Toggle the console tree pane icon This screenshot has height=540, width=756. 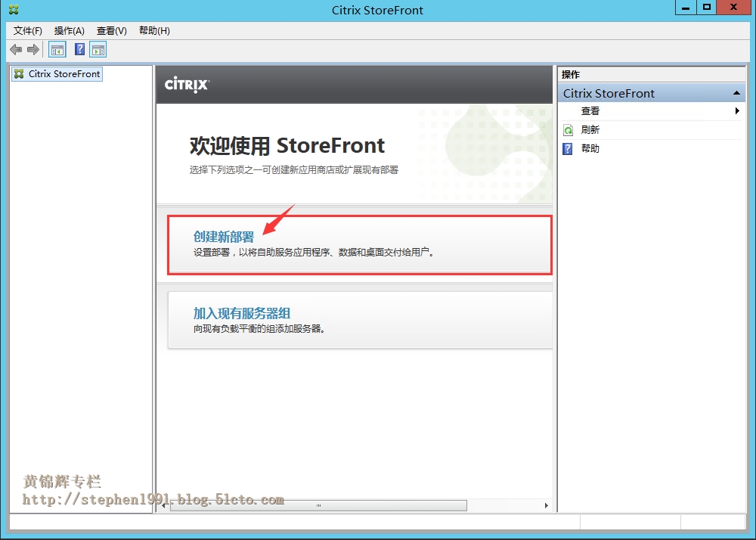tap(57, 50)
